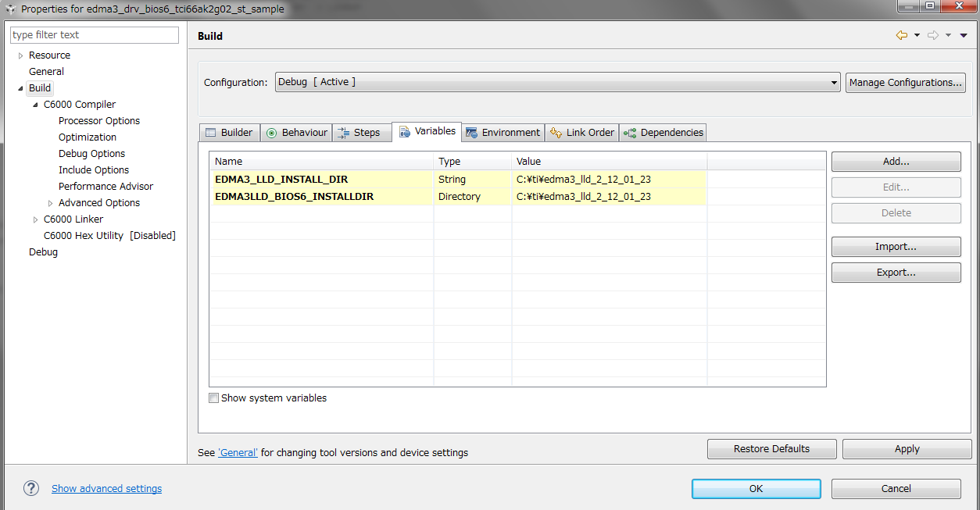Select Processor Options tree item
The image size is (980, 510).
(99, 121)
